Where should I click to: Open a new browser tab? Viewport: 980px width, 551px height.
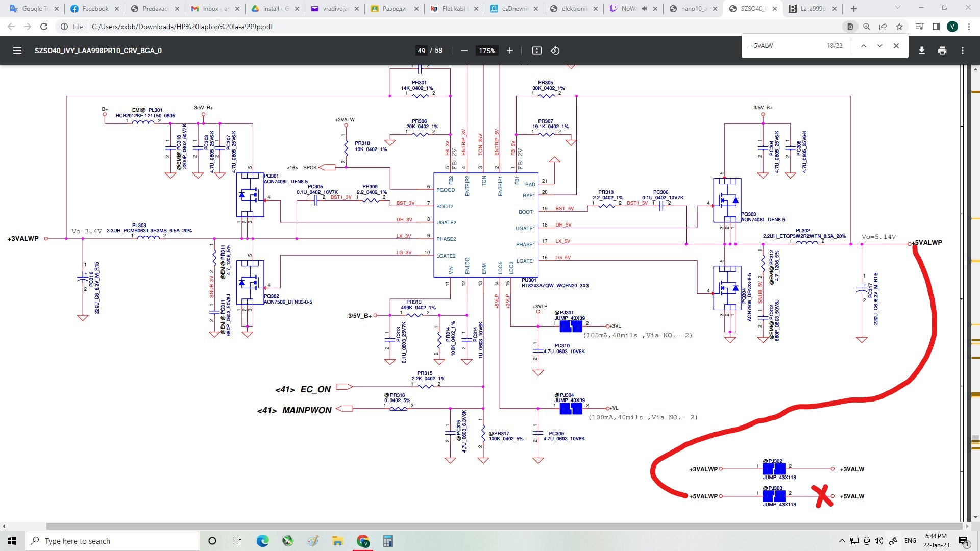(853, 9)
